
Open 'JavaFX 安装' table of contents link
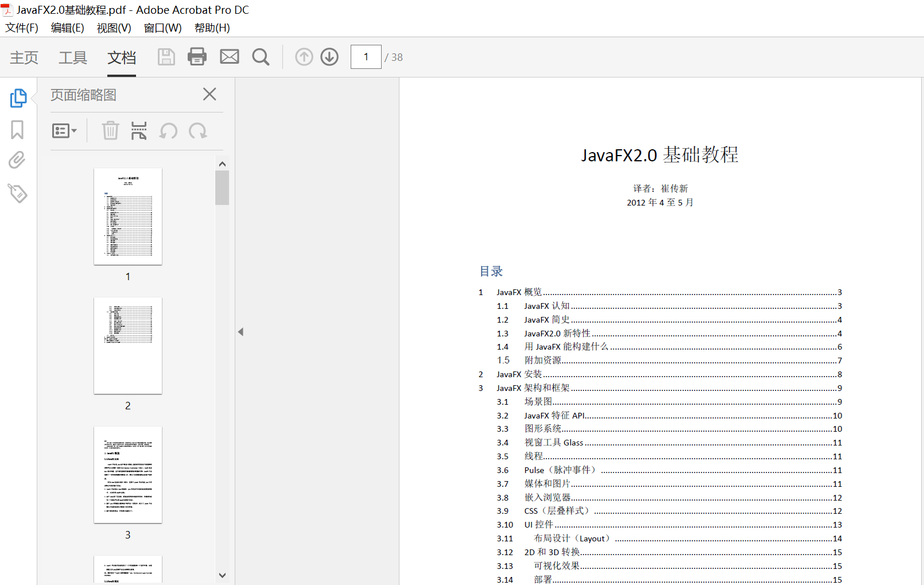pyautogui.click(x=519, y=374)
